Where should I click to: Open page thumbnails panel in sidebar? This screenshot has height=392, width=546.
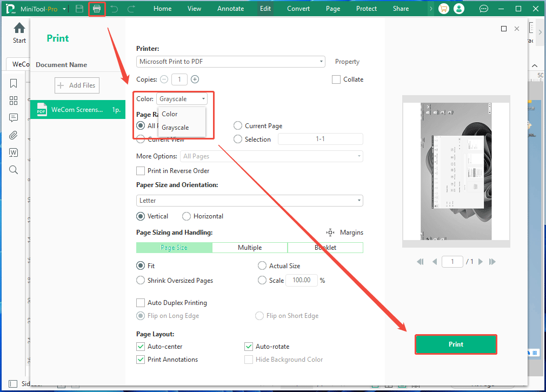click(x=14, y=100)
